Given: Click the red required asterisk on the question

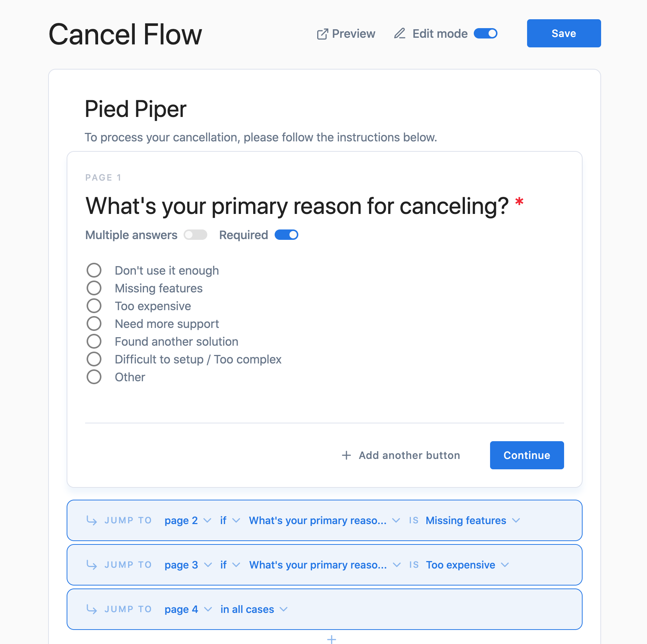Looking at the screenshot, I should point(519,202).
